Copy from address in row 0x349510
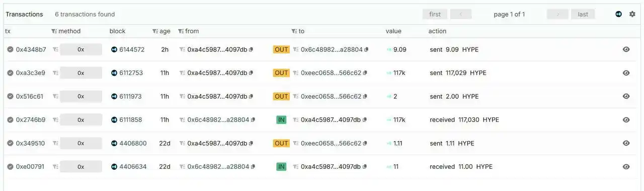The width and height of the screenshot is (644, 191). [251, 143]
